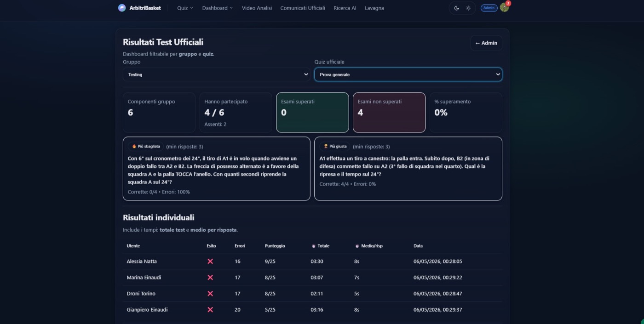This screenshot has width=644, height=324.
Task: Go to Comunicati Ufficiali page
Action: coord(303,8)
